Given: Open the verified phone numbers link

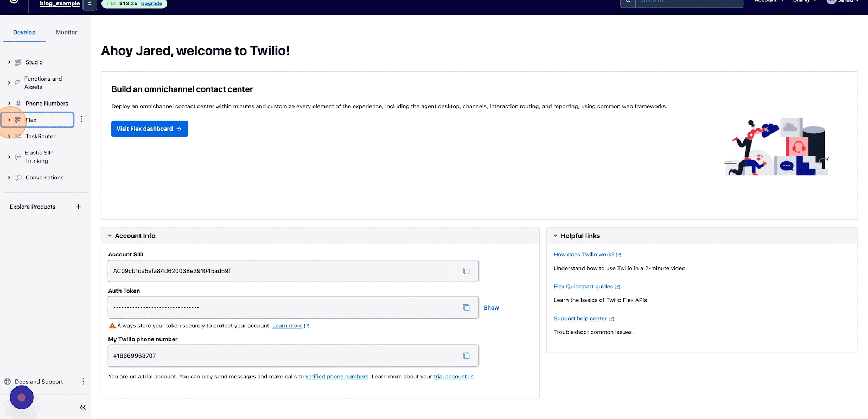Looking at the screenshot, I should click(x=337, y=377).
